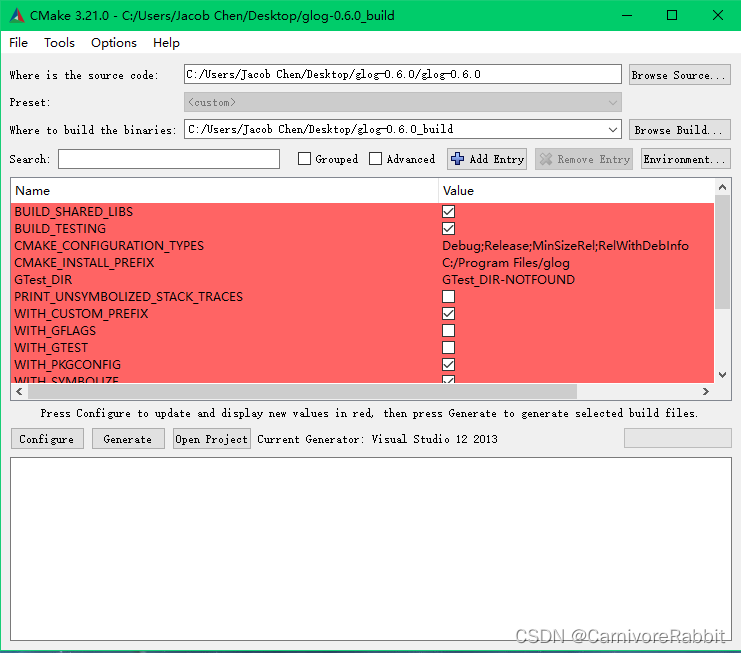Enable the Grouped checkbox
Screen dimensions: 741x653
click(304, 159)
